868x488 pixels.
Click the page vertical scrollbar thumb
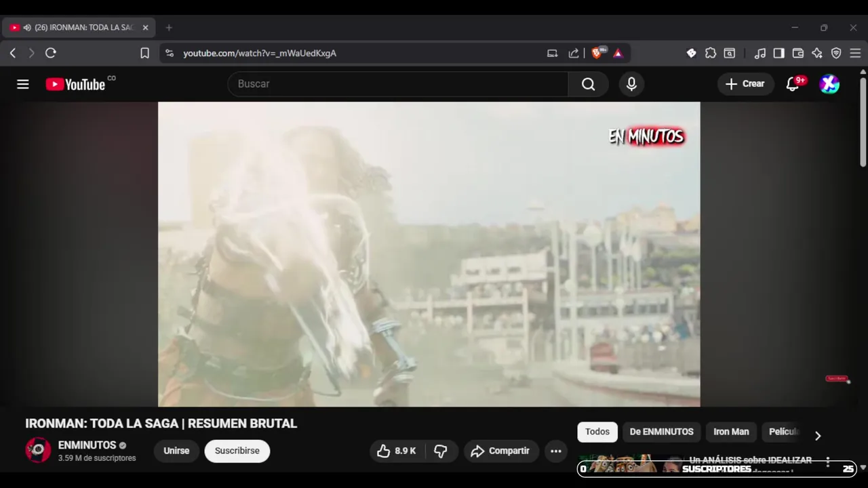click(863, 121)
